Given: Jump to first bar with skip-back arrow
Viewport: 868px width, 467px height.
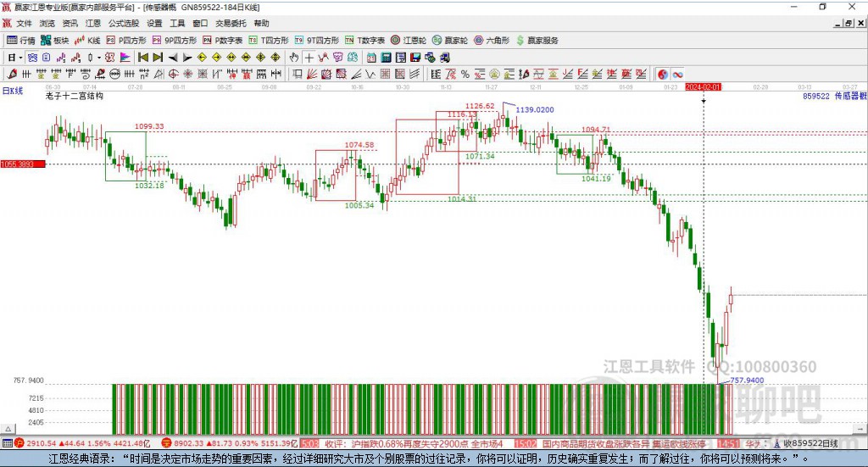Looking at the screenshot, I should pyautogui.click(x=143, y=58).
